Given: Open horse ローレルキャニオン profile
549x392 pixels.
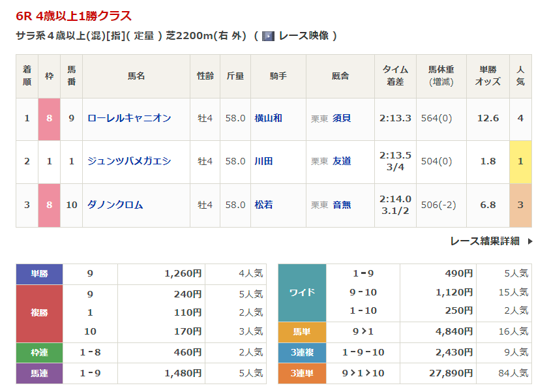Looking at the screenshot, I should (129, 118).
